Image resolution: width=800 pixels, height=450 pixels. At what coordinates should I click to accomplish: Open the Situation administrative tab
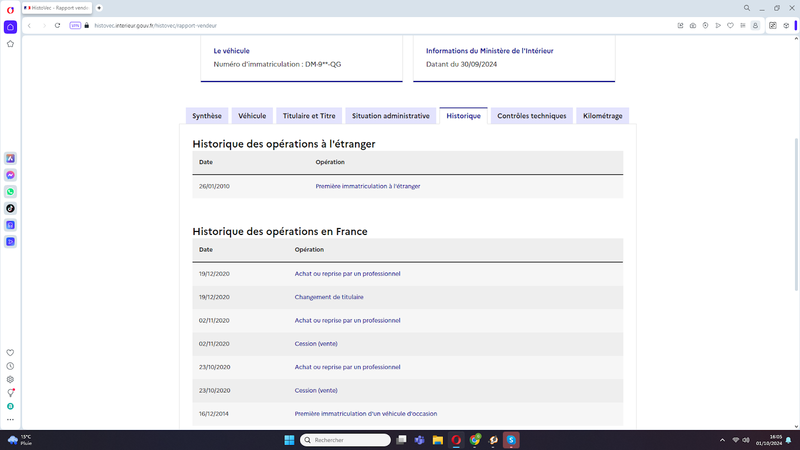(391, 116)
